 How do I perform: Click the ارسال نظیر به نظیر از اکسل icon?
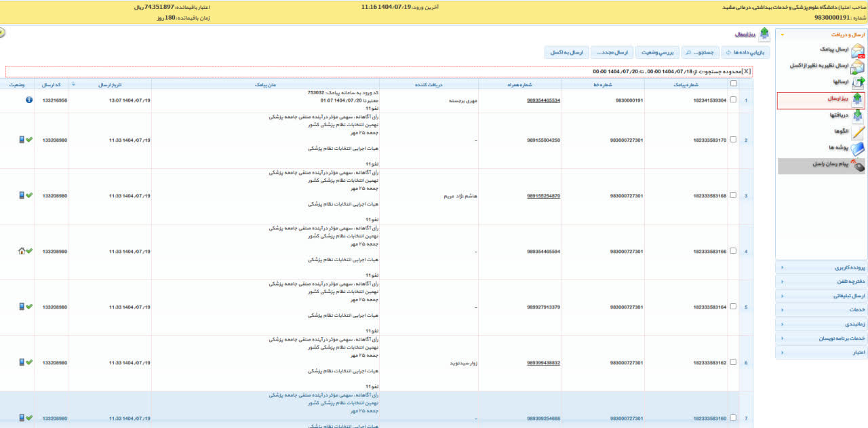coord(857,66)
